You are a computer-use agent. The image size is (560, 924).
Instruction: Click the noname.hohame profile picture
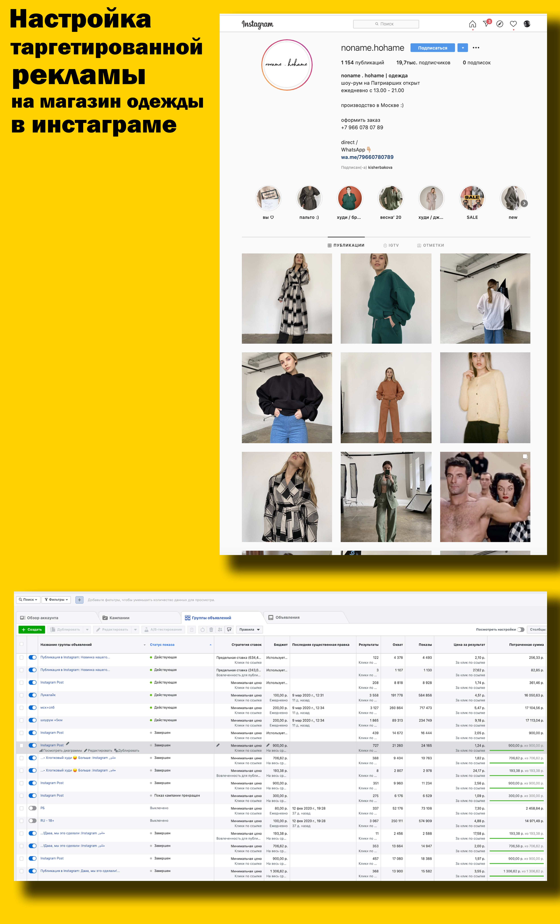pos(287,65)
